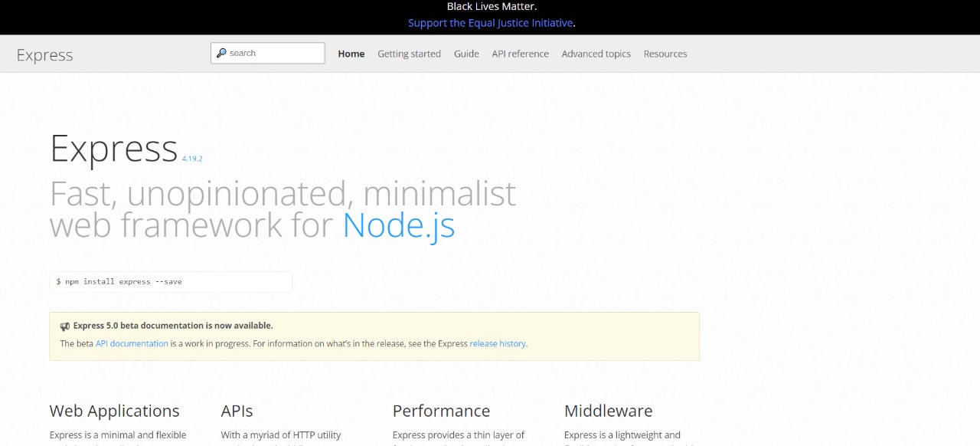
Task: Open the API reference navigation entry
Action: click(520, 54)
